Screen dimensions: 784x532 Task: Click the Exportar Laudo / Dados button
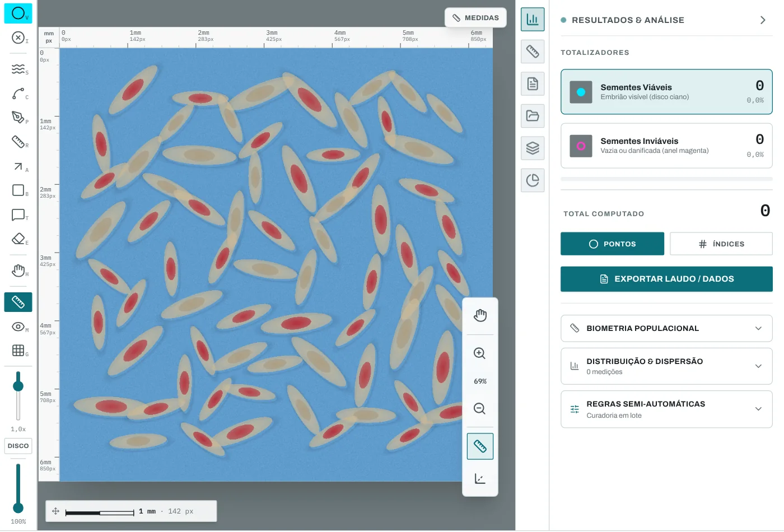(666, 279)
